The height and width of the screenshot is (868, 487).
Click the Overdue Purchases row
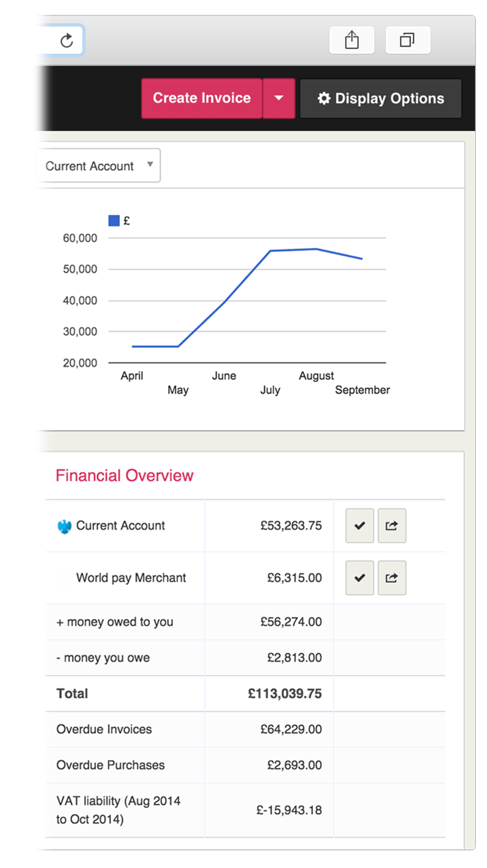point(110,765)
